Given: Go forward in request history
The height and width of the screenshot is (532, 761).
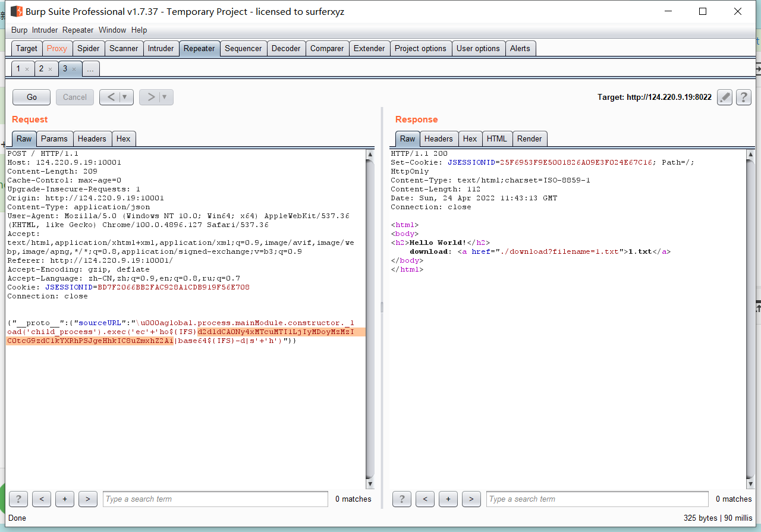Looking at the screenshot, I should point(150,97).
